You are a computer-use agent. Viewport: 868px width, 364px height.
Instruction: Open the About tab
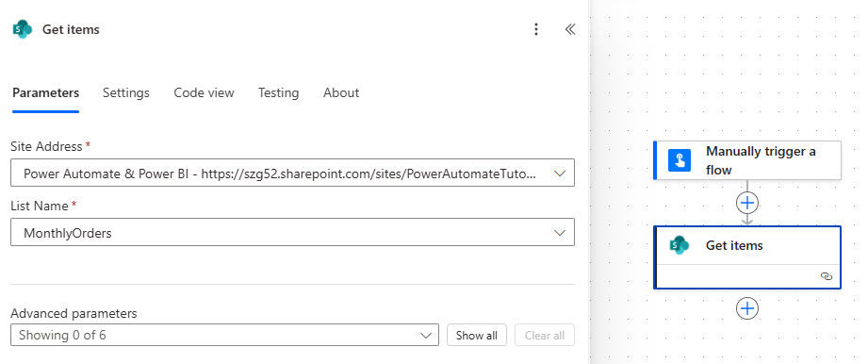(x=341, y=93)
